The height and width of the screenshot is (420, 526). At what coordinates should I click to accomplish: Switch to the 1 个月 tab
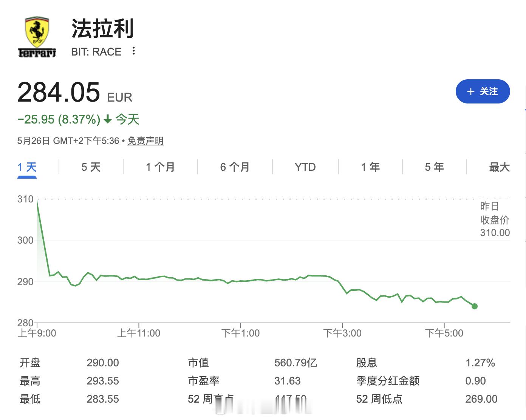coord(160,167)
